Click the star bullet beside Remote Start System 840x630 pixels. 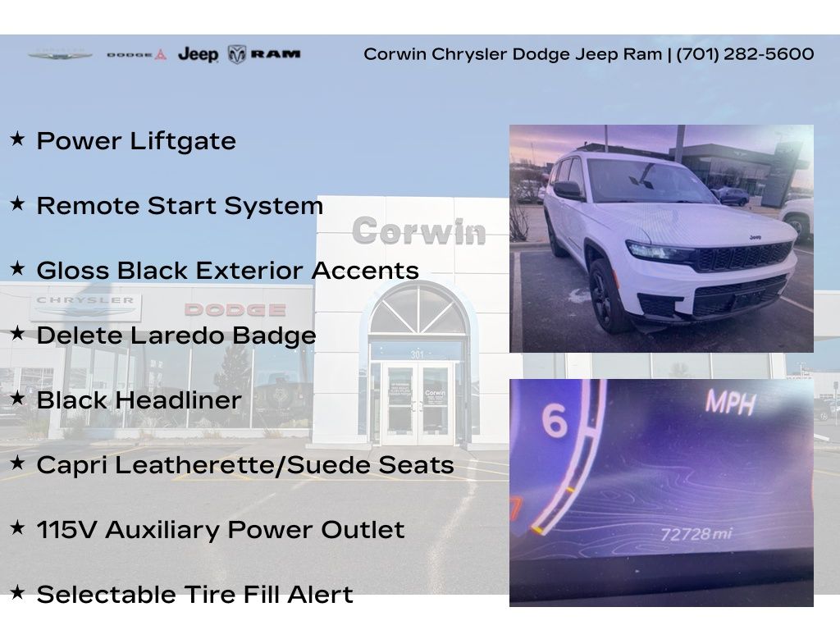tap(17, 204)
